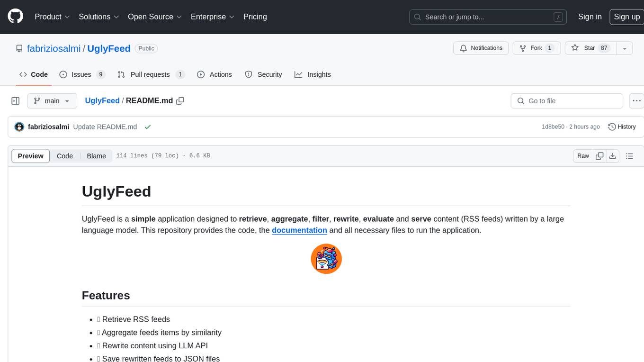Screen dimensions: 644x362
Task: Switch to the Security tab
Action: coord(263,74)
